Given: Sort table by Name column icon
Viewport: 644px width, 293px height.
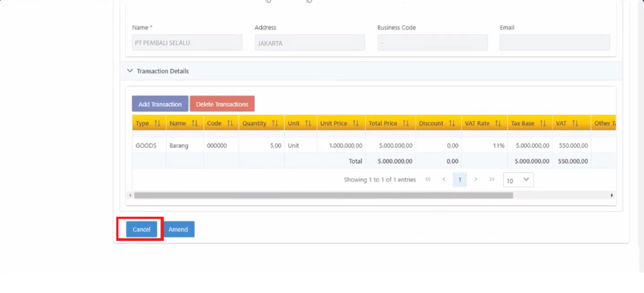Looking at the screenshot, I should [194, 124].
